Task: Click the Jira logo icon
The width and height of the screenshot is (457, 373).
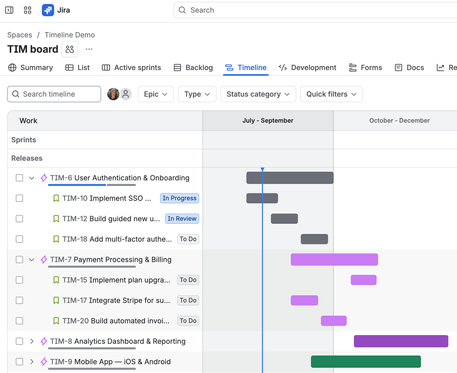Action: 48,10
